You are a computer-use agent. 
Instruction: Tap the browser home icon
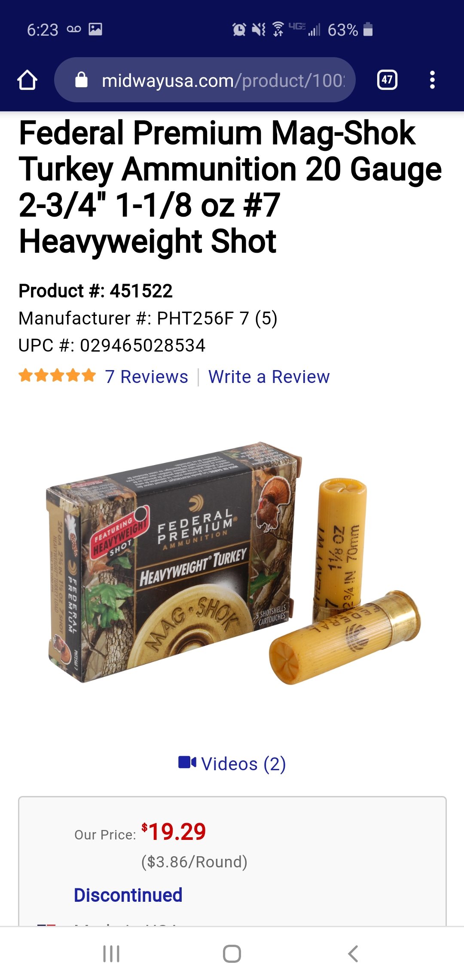coord(27,80)
